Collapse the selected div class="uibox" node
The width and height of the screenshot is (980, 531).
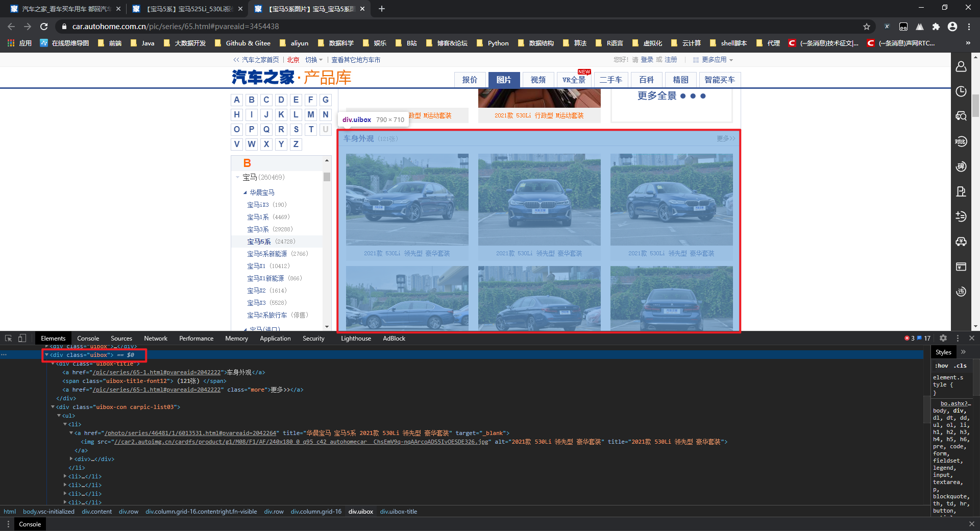46,355
